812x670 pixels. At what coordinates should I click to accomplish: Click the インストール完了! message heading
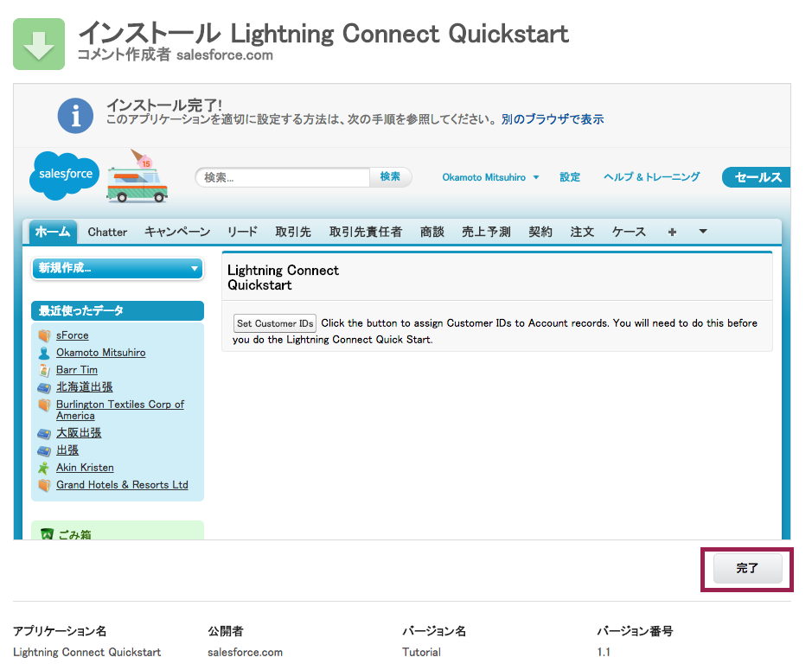(x=164, y=105)
